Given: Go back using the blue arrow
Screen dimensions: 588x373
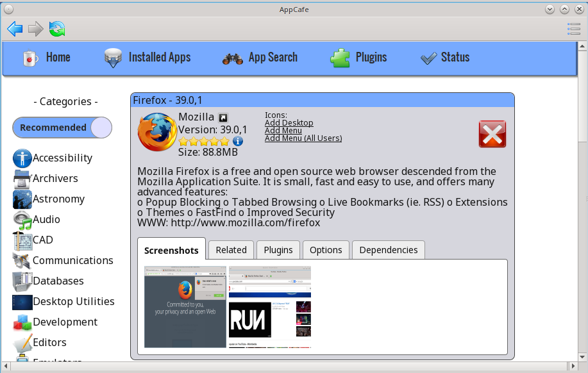Looking at the screenshot, I should click(15, 29).
